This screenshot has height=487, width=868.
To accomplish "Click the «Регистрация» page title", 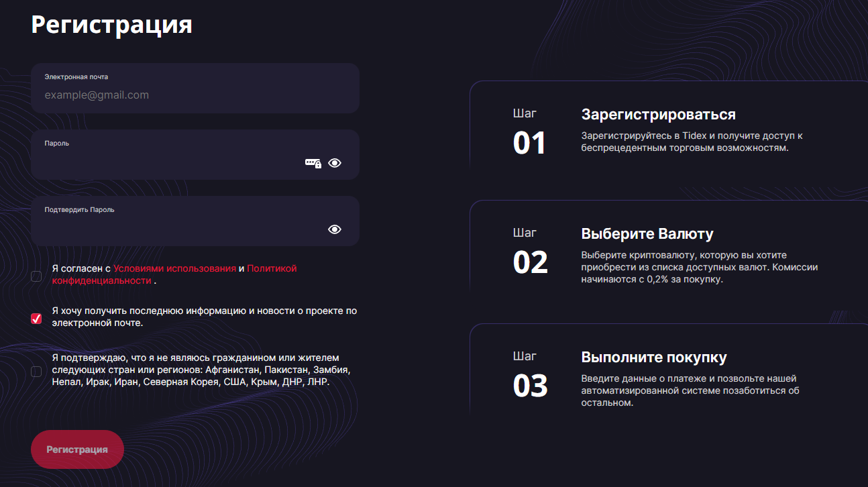I will [111, 25].
